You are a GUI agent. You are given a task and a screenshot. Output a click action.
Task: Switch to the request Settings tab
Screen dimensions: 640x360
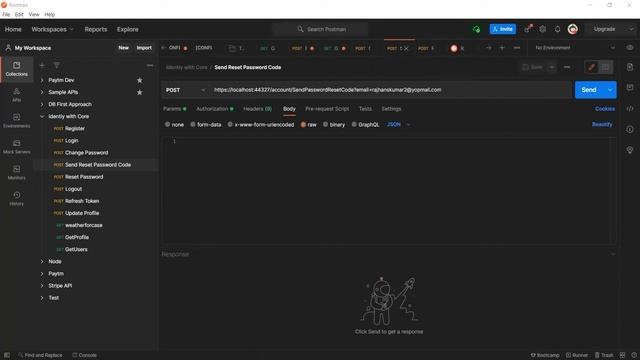click(391, 109)
